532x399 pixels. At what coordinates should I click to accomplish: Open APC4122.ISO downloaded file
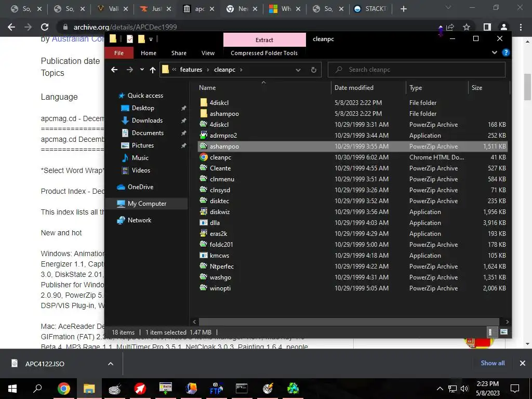click(45, 364)
